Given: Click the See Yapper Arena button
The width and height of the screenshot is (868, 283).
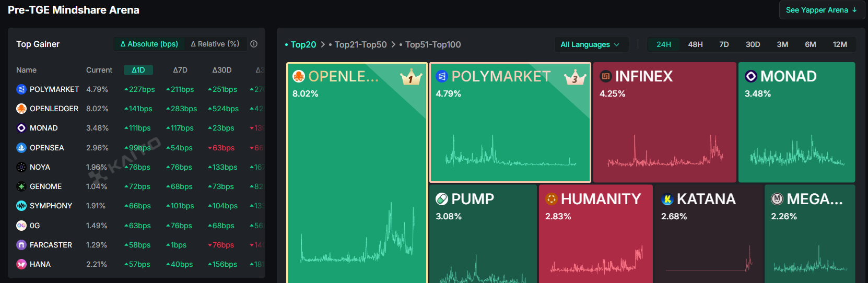Looking at the screenshot, I should coord(821,10).
